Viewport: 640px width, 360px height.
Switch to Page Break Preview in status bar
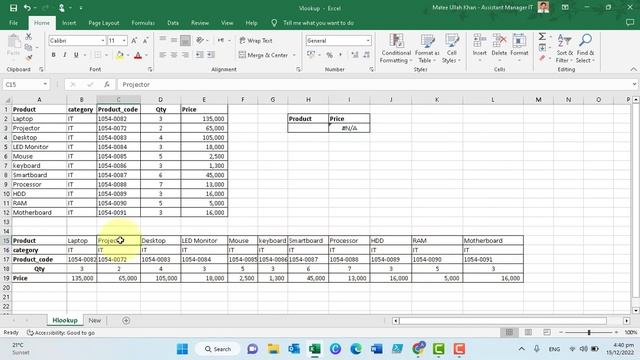[x=547, y=332]
